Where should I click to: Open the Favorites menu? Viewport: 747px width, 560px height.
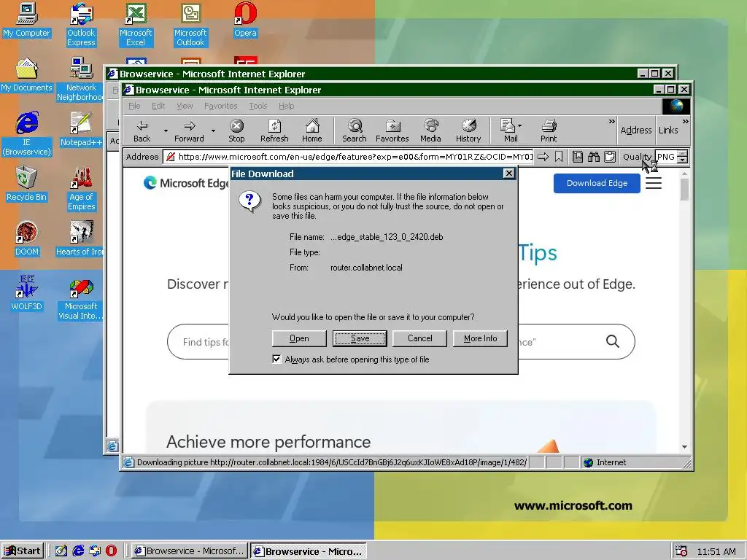220,106
